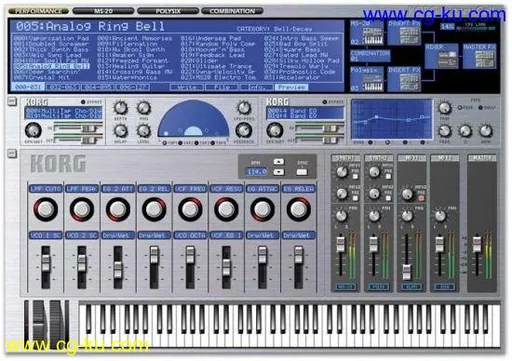This screenshot has height=361, width=512.
Task: Click the Dry/Wet knob of MultiTap effect
Action: pyautogui.click(x=33, y=130)
